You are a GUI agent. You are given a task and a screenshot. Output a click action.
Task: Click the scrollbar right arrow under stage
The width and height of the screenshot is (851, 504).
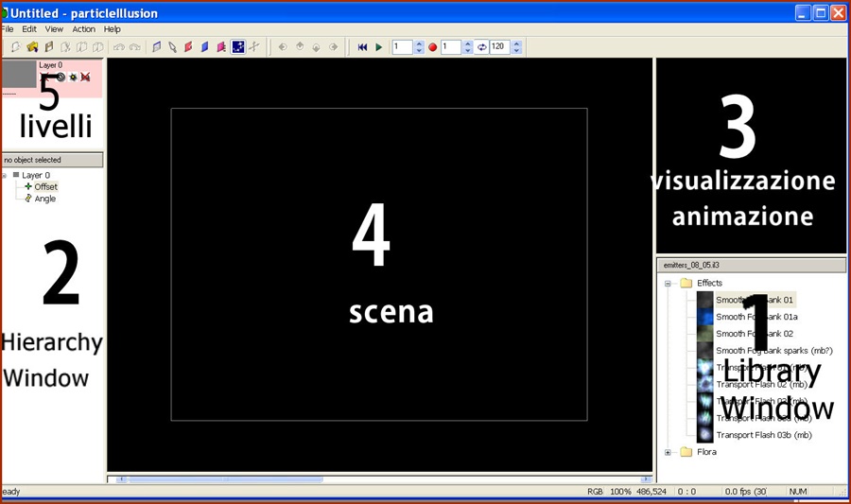point(645,479)
